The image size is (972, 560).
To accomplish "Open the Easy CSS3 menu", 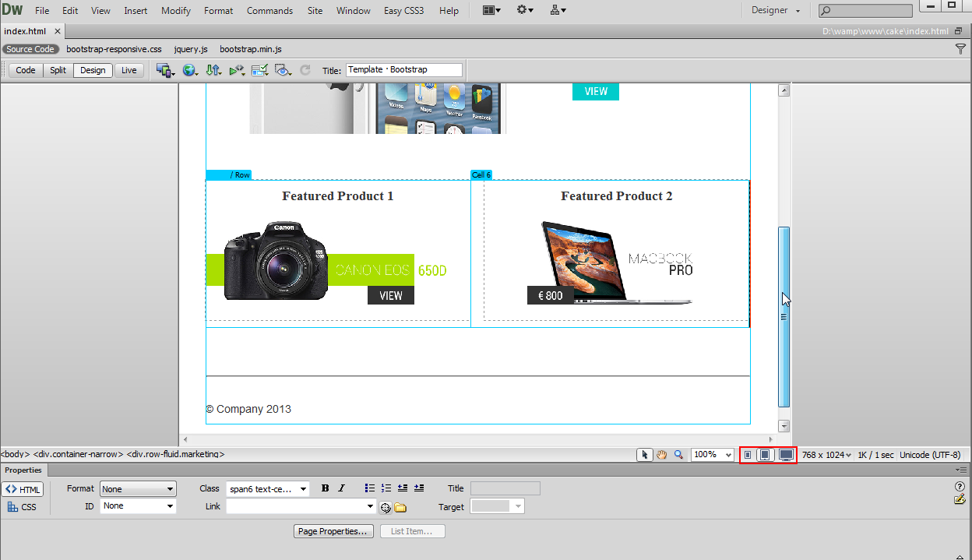I will 403,11.
